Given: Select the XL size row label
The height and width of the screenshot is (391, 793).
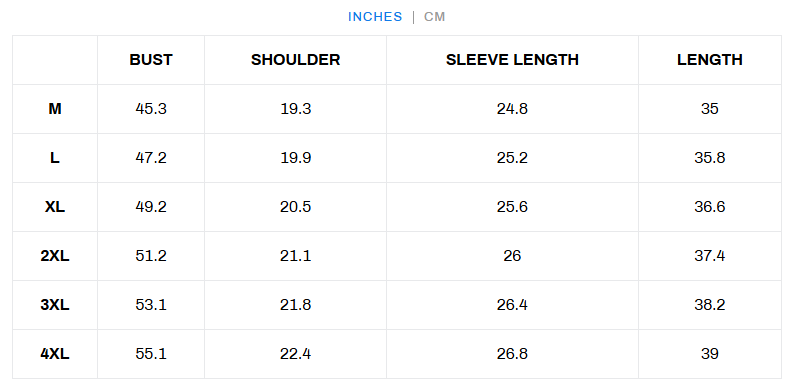Looking at the screenshot, I should click(x=55, y=207).
